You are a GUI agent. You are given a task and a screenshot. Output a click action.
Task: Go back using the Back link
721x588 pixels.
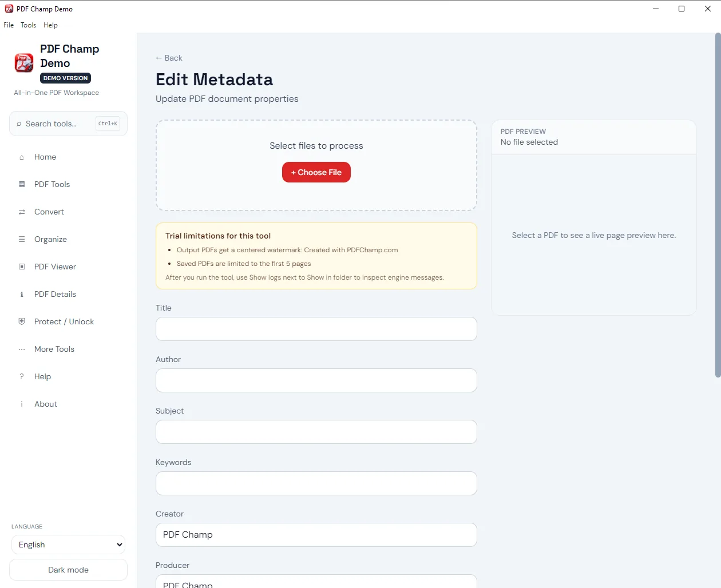point(169,58)
